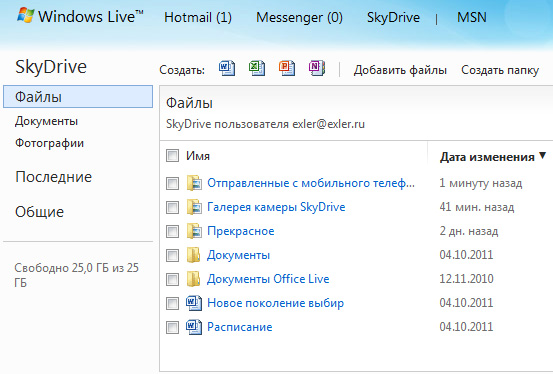Click the Word icon next to Расписание
Screen dimensions: 553x374
pyautogui.click(x=194, y=327)
